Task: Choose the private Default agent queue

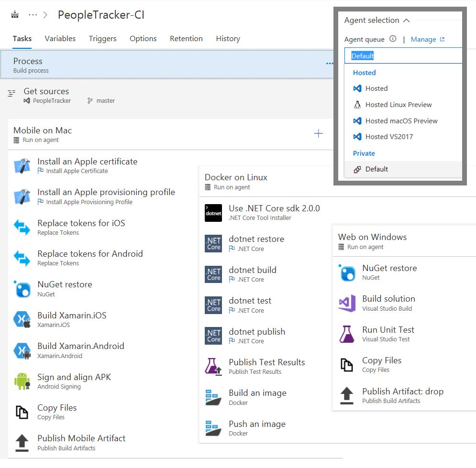Action: (403, 169)
